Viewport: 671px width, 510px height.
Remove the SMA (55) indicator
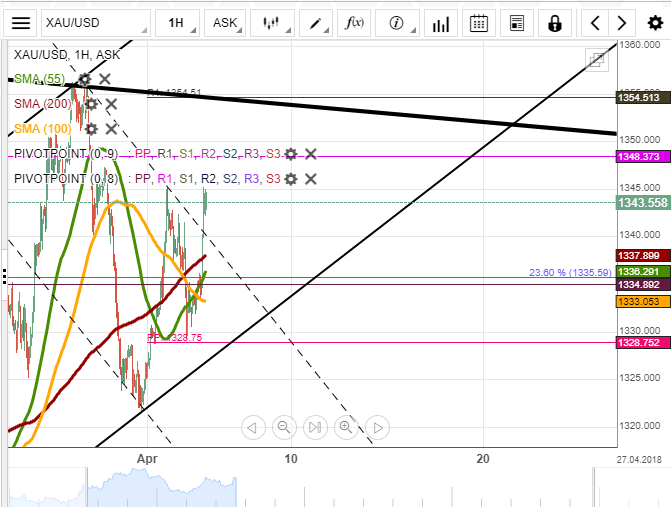tap(105, 79)
